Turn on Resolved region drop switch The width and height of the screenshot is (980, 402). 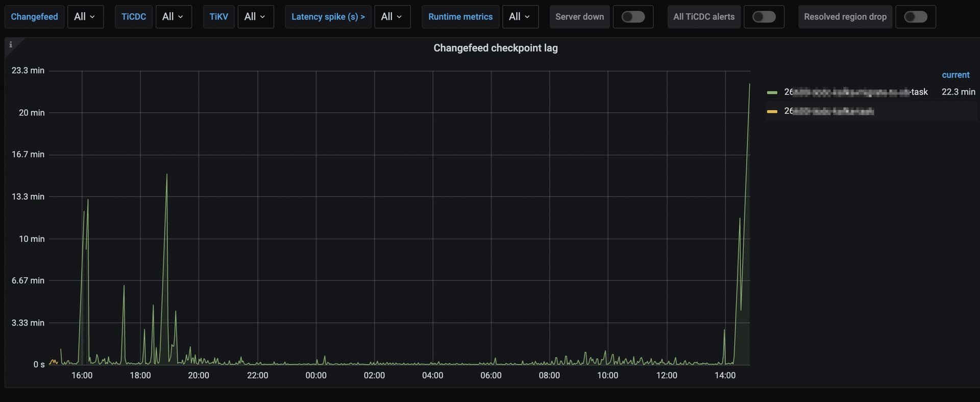(916, 17)
